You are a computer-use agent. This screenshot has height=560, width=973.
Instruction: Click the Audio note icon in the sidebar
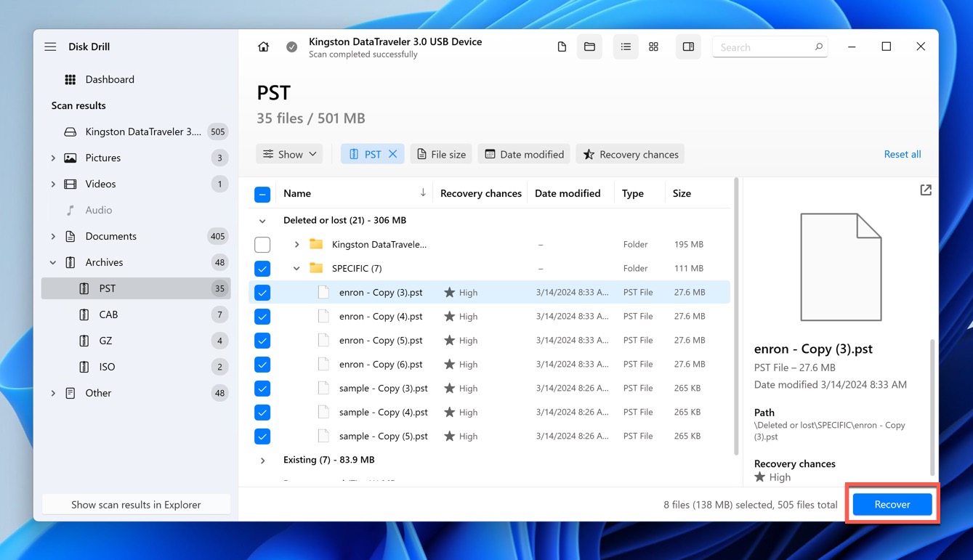(70, 210)
